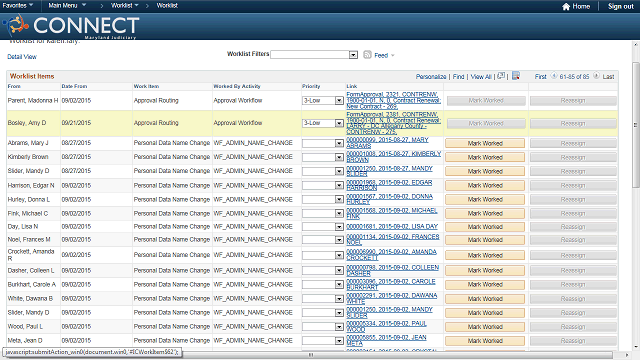Open Detail View link

click(22, 57)
